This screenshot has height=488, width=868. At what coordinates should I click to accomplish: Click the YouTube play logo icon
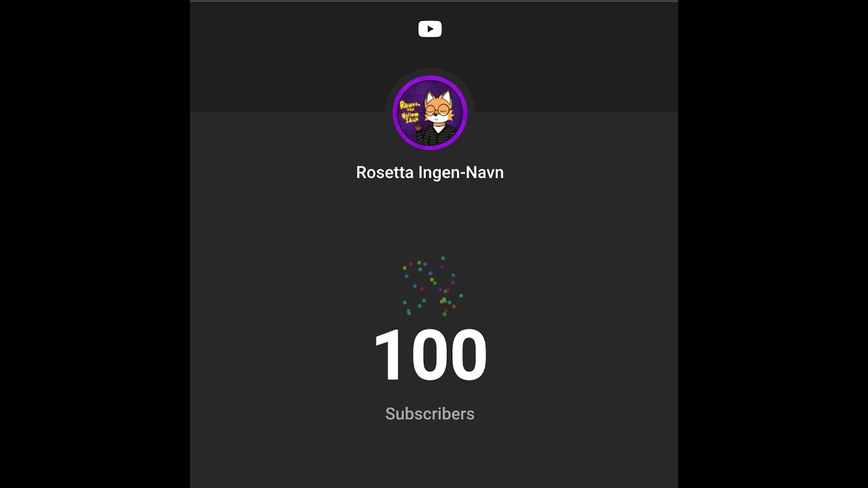(x=430, y=29)
